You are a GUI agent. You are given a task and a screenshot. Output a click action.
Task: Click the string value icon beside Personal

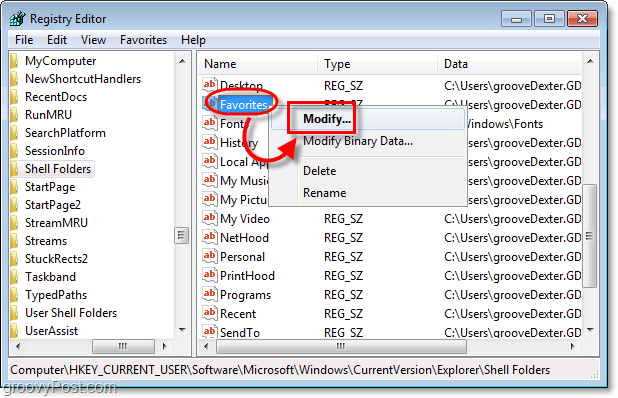pyautogui.click(x=210, y=256)
